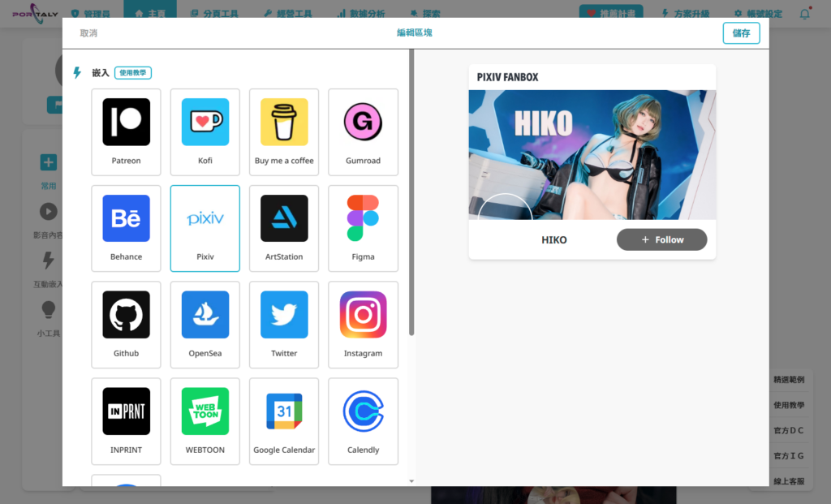Image resolution: width=831 pixels, height=504 pixels.
Task: Click the 推薦計畫 button
Action: pos(611,13)
